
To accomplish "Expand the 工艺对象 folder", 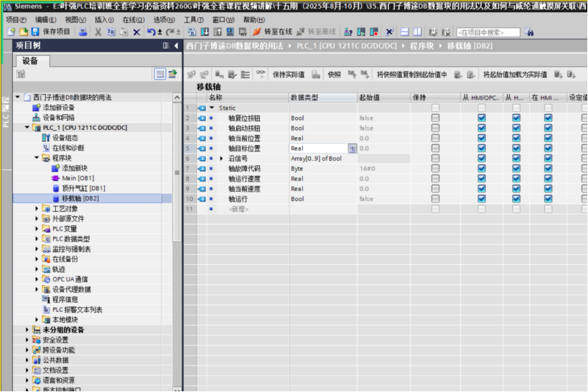I will click(x=37, y=209).
